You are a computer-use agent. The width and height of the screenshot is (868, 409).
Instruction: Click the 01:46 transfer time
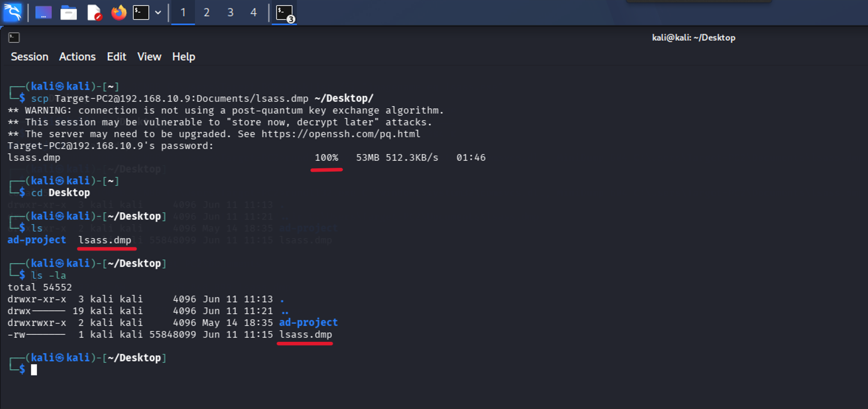[x=471, y=157]
